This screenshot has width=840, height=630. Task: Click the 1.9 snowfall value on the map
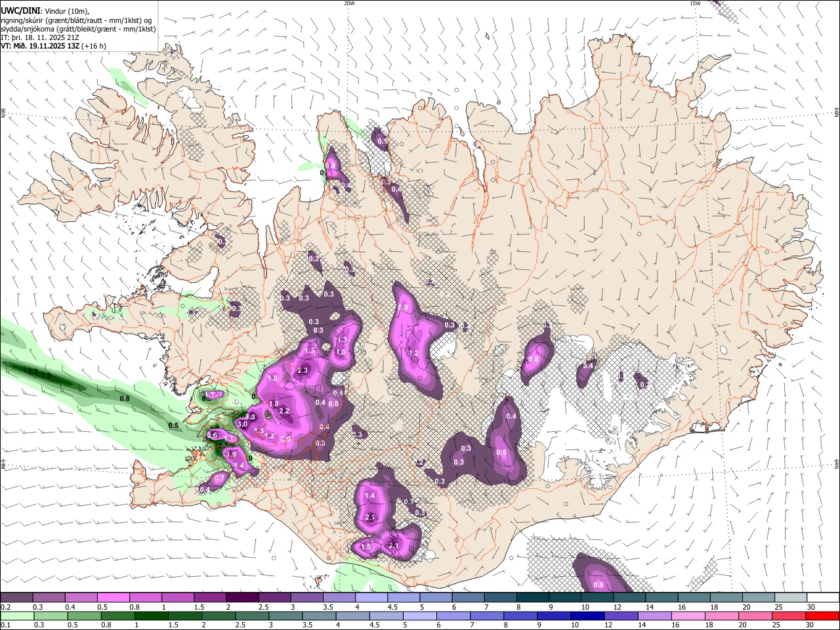click(x=230, y=454)
